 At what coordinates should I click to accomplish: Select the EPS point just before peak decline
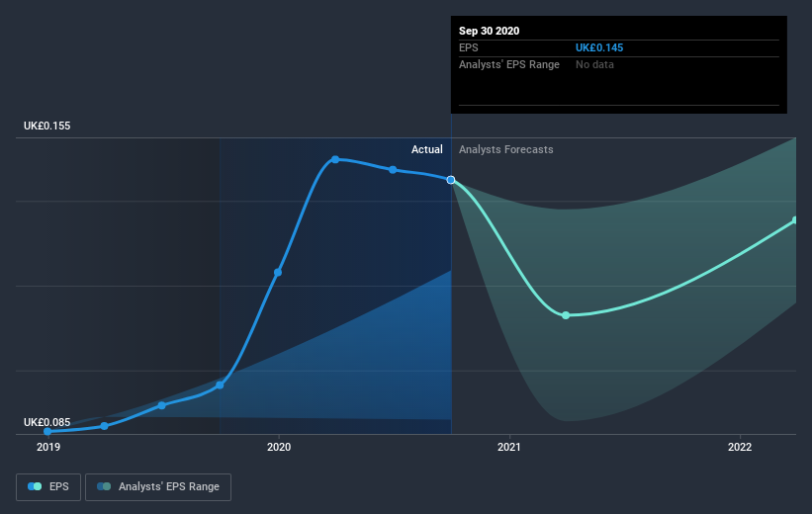(x=393, y=170)
